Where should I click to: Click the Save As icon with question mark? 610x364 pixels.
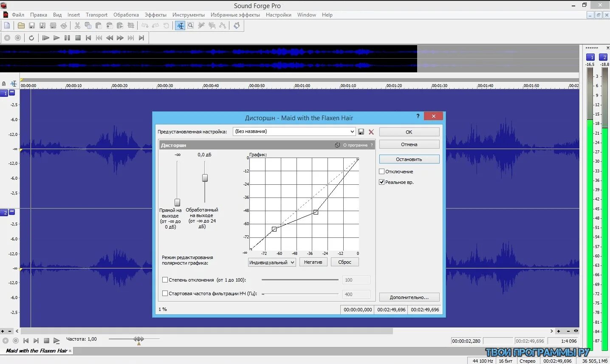point(42,25)
